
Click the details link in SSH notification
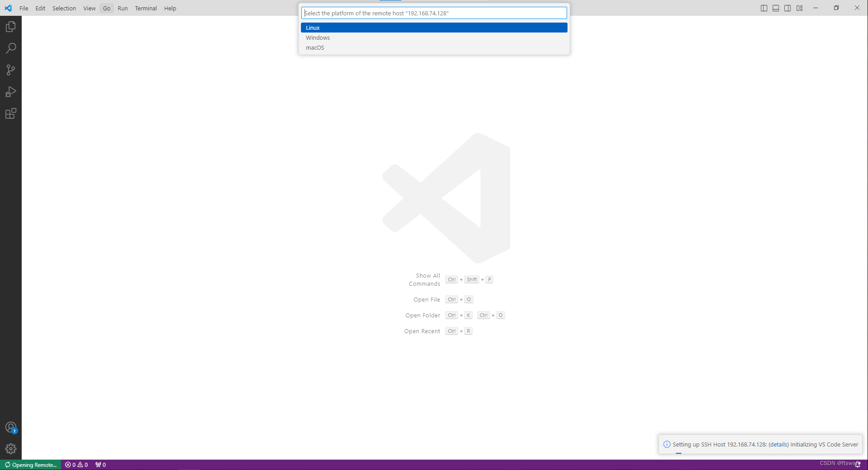[778, 444]
